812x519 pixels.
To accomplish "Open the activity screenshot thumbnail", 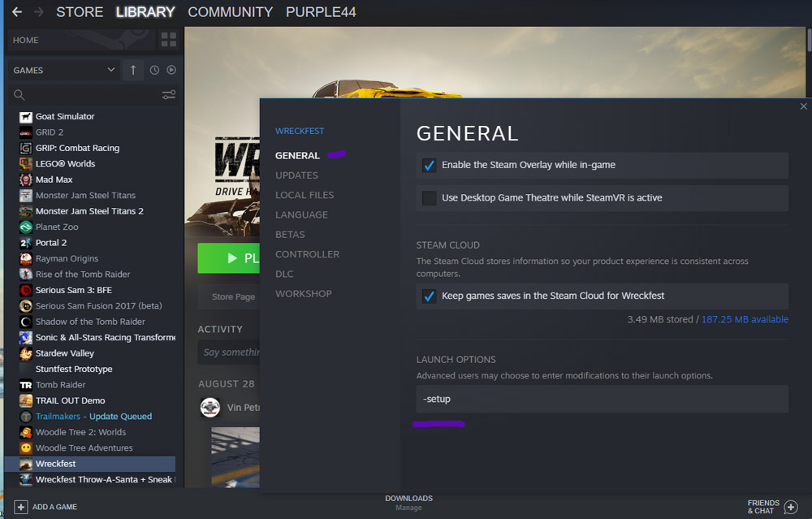I will [x=235, y=456].
